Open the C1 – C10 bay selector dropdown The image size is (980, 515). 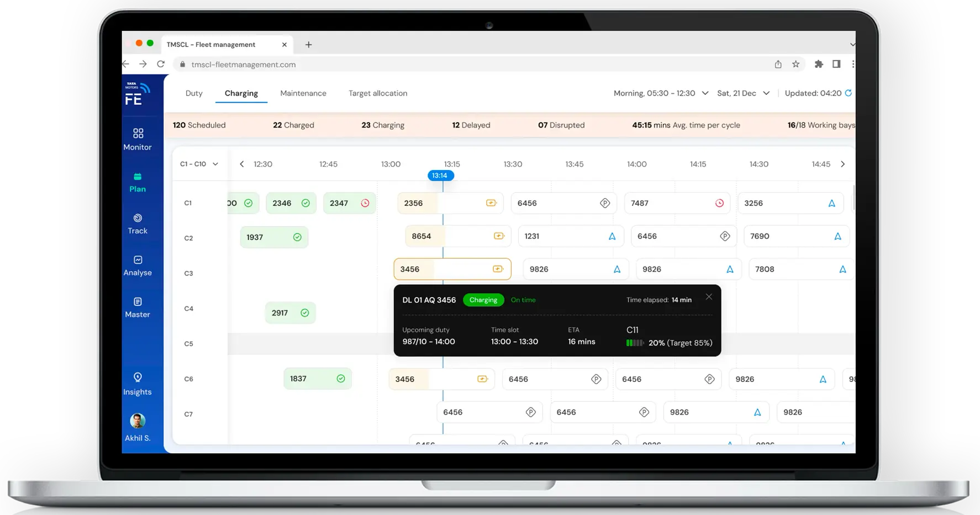[215, 163]
